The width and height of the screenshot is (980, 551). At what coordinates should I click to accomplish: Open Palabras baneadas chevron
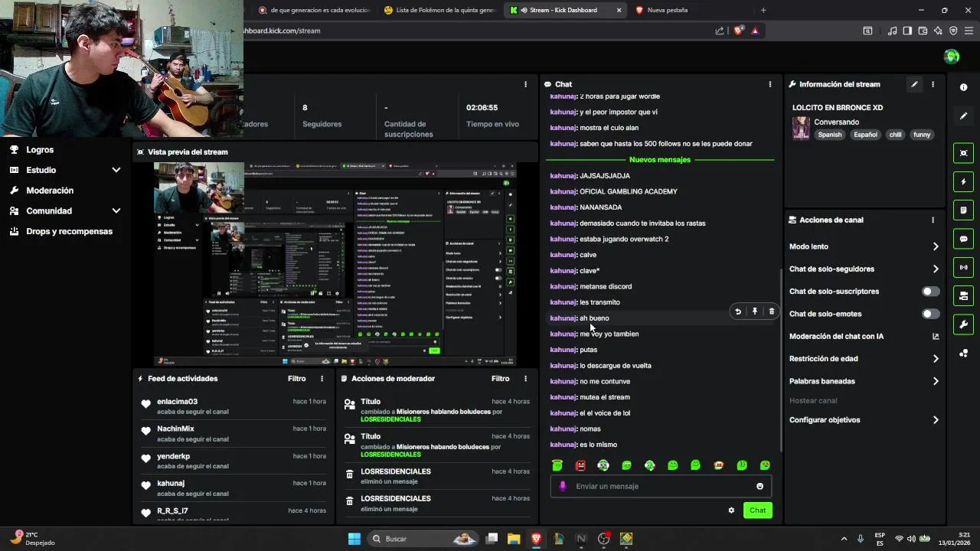936,381
